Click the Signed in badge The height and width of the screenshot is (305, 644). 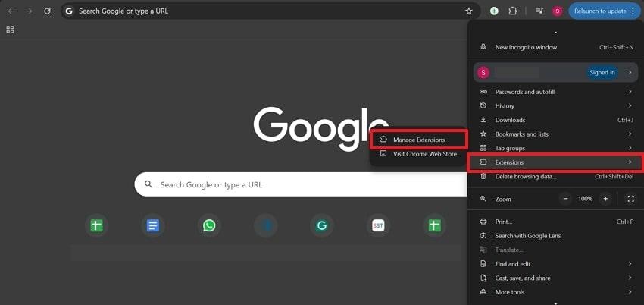602,72
